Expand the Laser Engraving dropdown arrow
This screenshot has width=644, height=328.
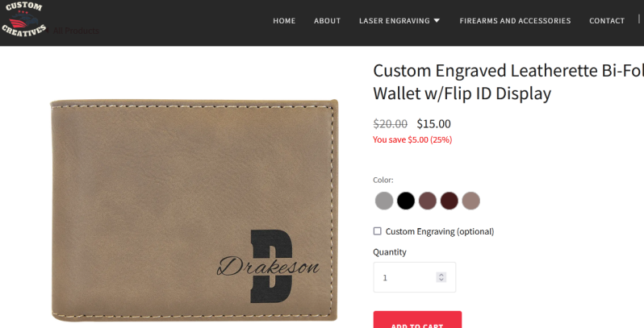pyautogui.click(x=437, y=20)
